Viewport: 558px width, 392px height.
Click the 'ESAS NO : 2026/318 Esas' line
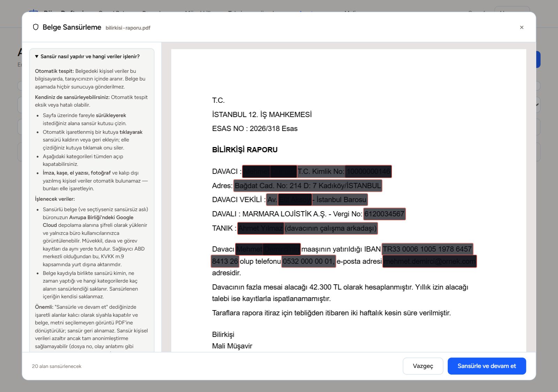(255, 129)
